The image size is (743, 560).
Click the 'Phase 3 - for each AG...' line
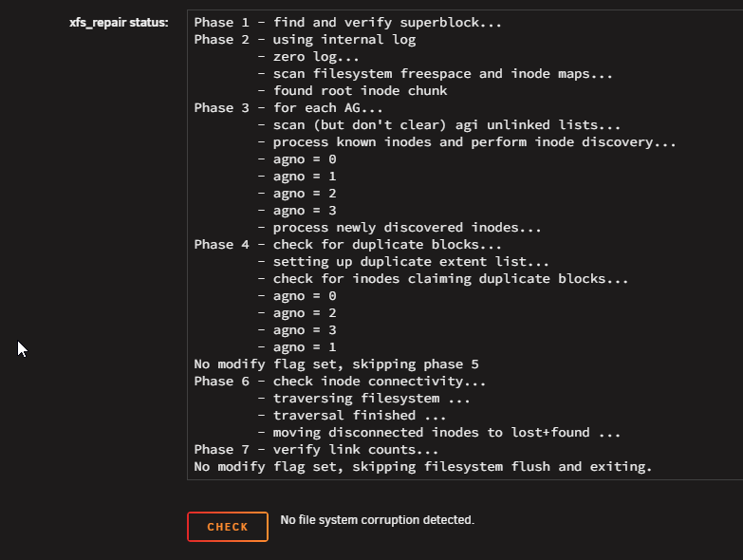(288, 107)
